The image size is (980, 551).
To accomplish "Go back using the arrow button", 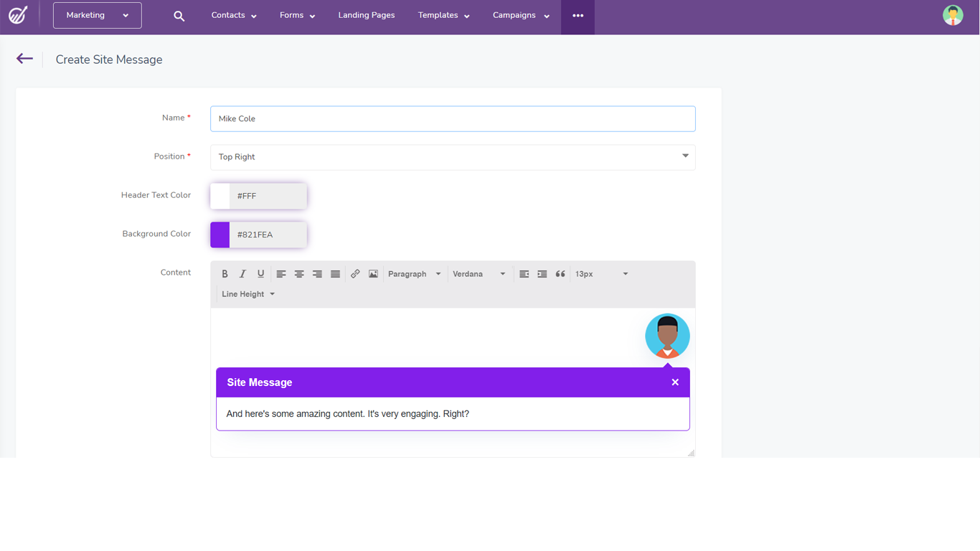I will 24,59.
